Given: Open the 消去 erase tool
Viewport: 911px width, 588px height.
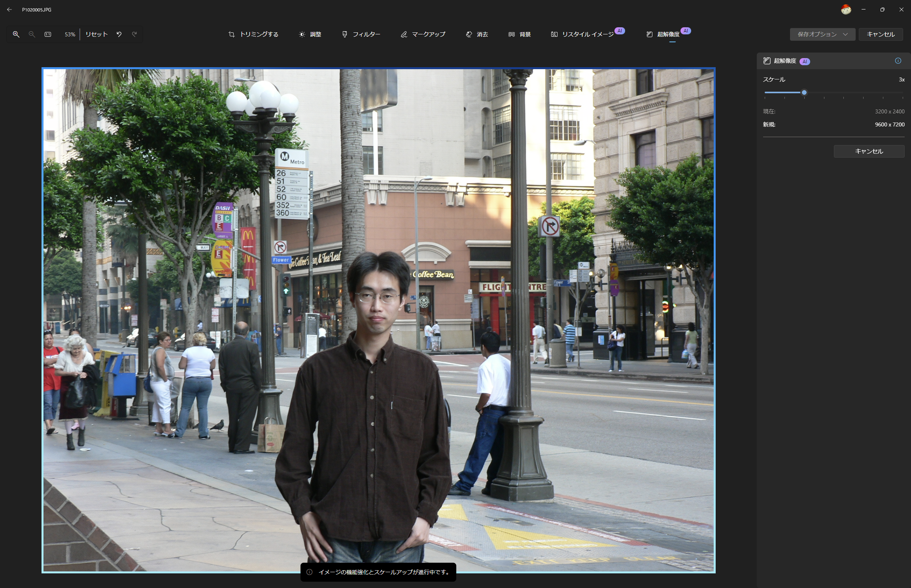Looking at the screenshot, I should point(477,34).
